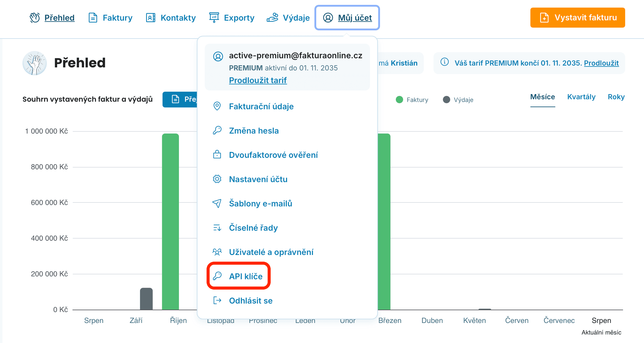Toggle the green Faktury legend dot
The image size is (644, 343).
click(x=399, y=100)
